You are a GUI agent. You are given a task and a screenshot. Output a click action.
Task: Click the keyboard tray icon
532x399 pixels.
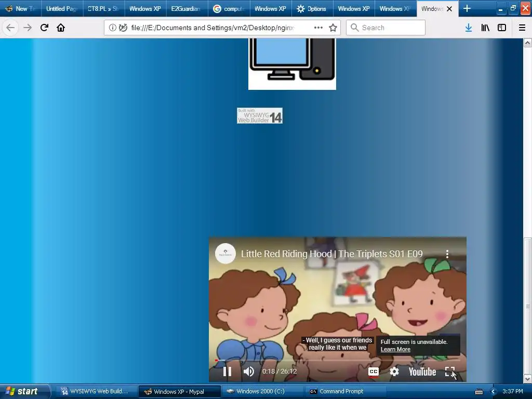[x=478, y=392]
